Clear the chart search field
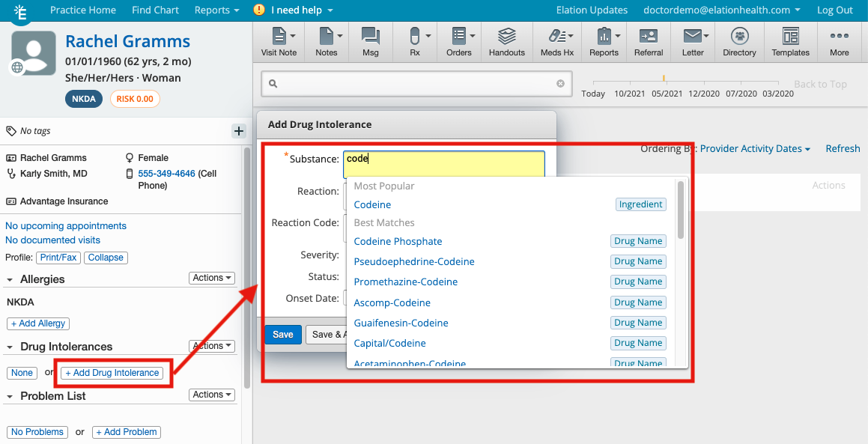 pos(560,84)
